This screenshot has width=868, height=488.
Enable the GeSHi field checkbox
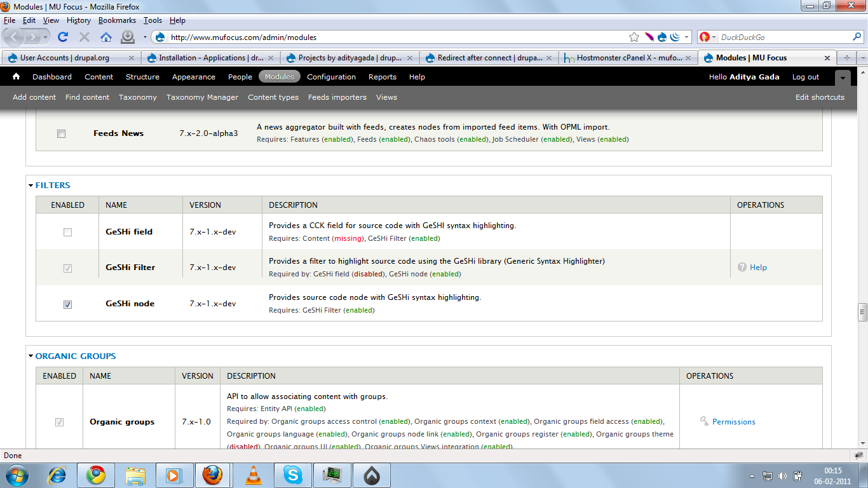tap(67, 233)
